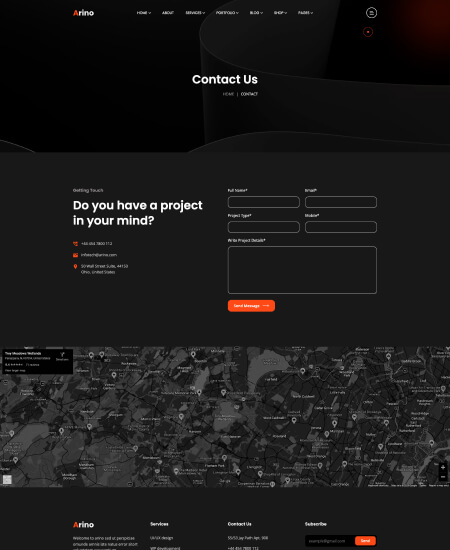Click the Home breadcrumb link
450x550 pixels.
pos(228,94)
